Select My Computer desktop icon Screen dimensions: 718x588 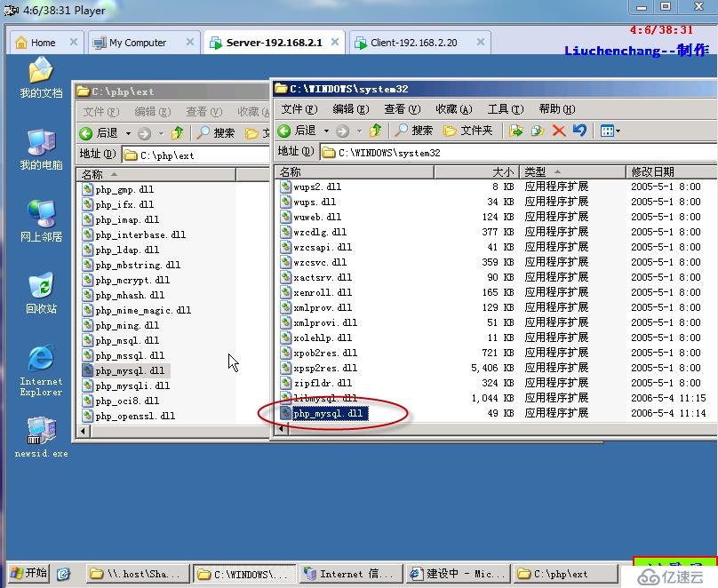click(41, 149)
